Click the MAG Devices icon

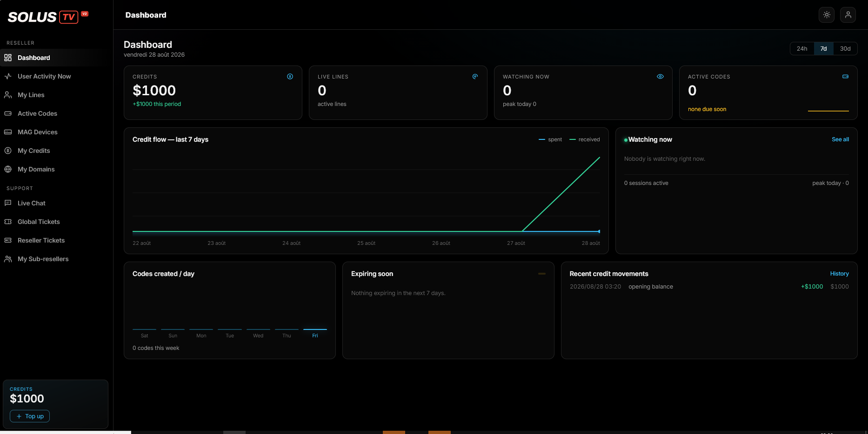coord(8,132)
